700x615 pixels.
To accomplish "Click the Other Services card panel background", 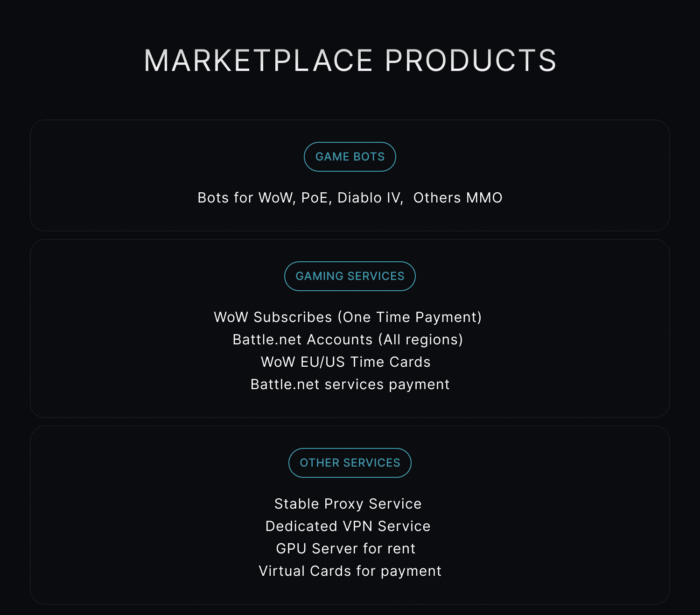I will pos(117,515).
